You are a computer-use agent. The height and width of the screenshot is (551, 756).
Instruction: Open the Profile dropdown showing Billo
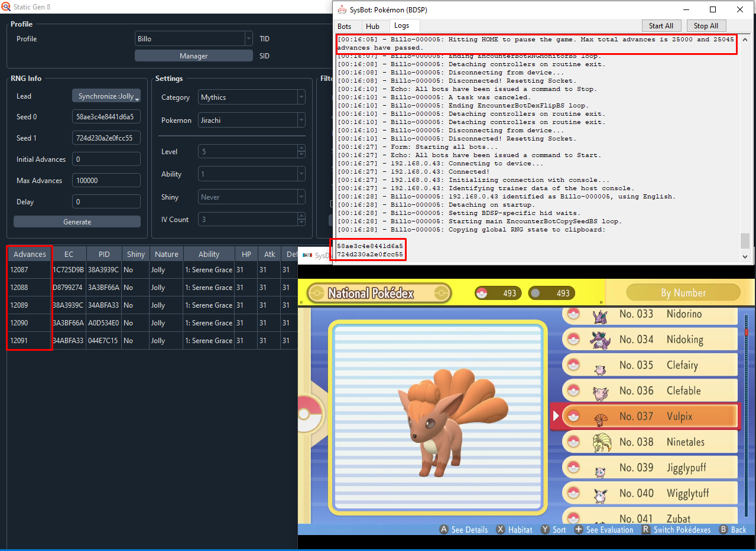194,39
